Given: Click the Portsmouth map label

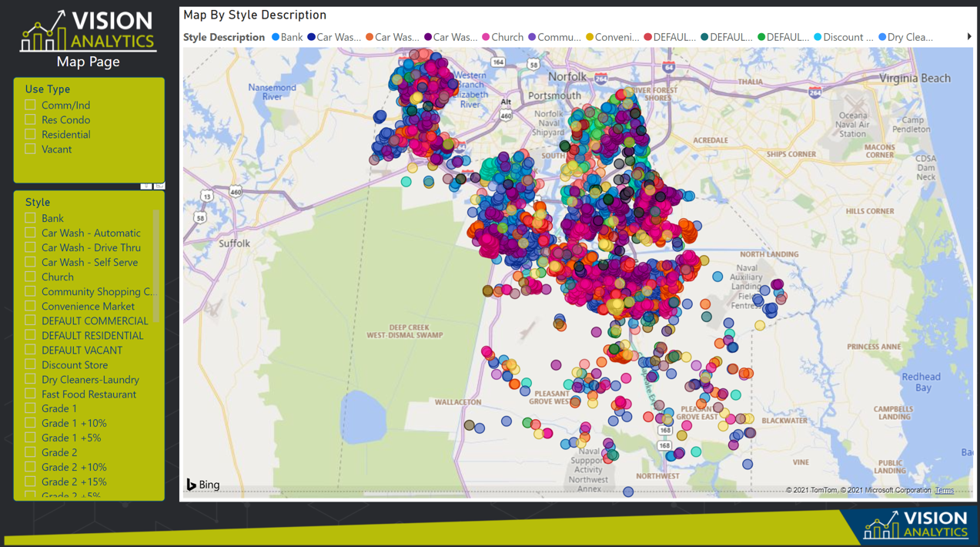Looking at the screenshot, I should (x=554, y=96).
